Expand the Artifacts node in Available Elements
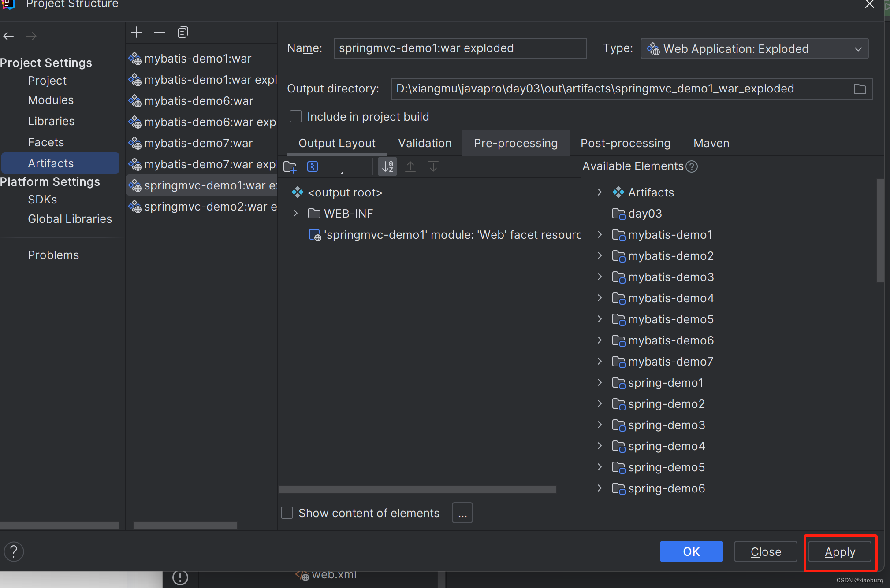890x588 pixels. [x=600, y=192]
